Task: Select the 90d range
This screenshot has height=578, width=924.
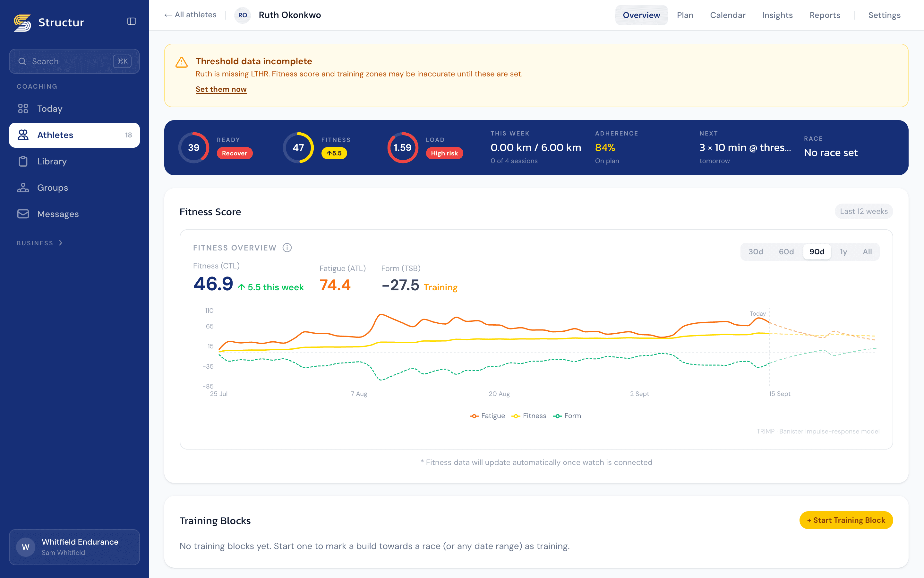Action: [x=817, y=251]
